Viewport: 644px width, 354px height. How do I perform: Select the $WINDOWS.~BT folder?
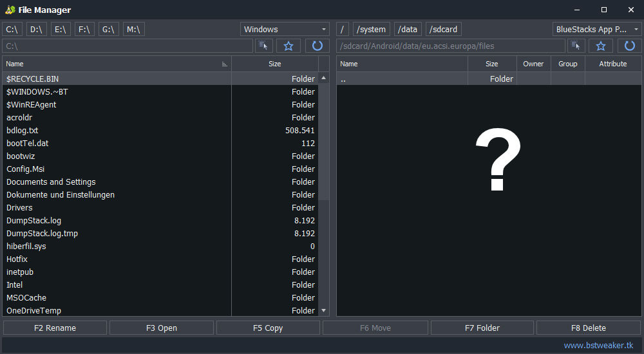160,91
